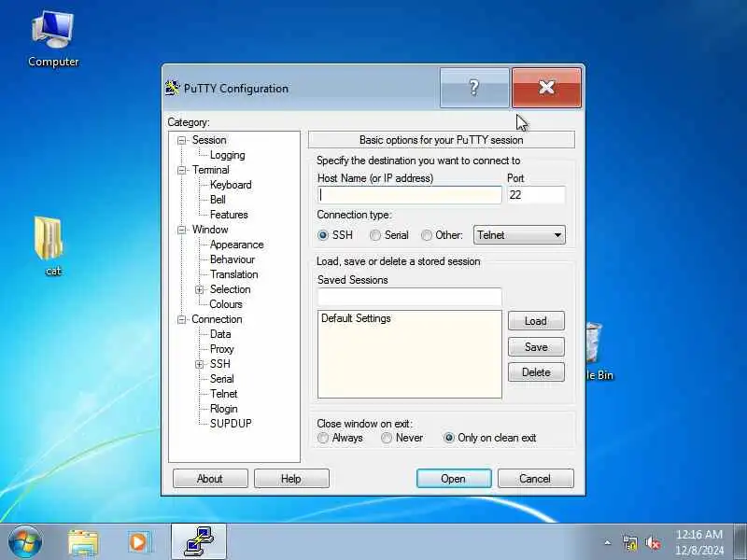Open Keyboard settings category
This screenshot has width=747, height=560.
pyautogui.click(x=231, y=185)
